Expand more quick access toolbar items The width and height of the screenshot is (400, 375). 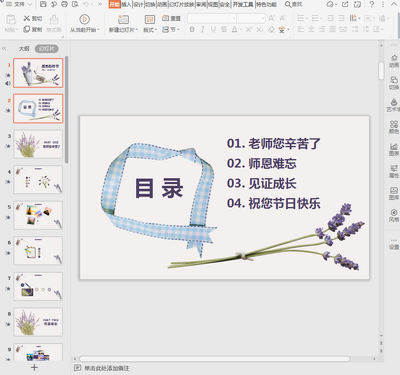pyautogui.click(x=100, y=4)
